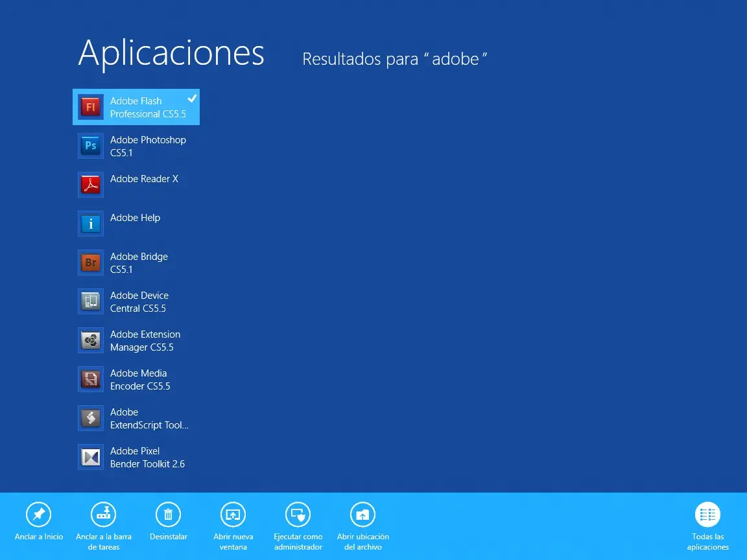The height and width of the screenshot is (560, 747).
Task: Click the 'Abrir nueva ventana' label
Action: (233, 542)
